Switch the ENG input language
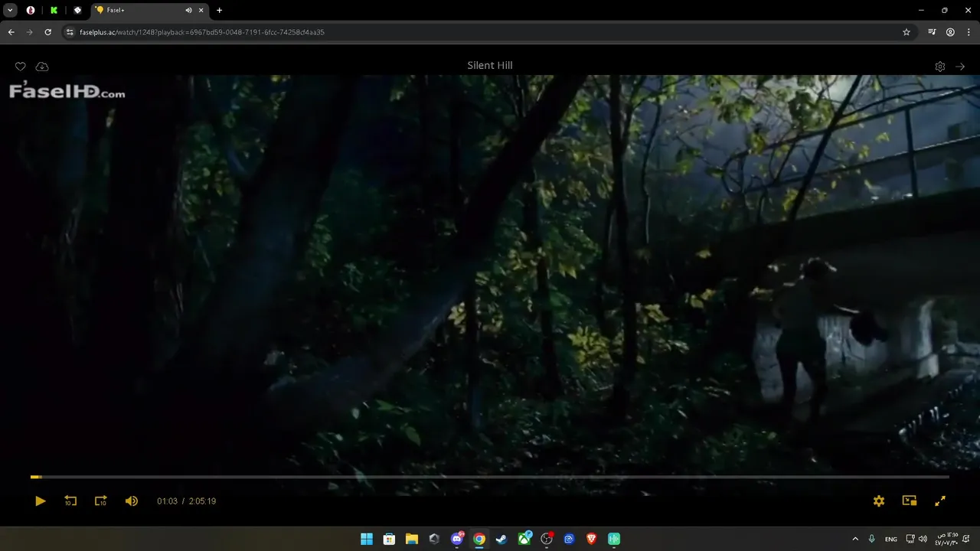This screenshot has width=980, height=551. [x=891, y=539]
